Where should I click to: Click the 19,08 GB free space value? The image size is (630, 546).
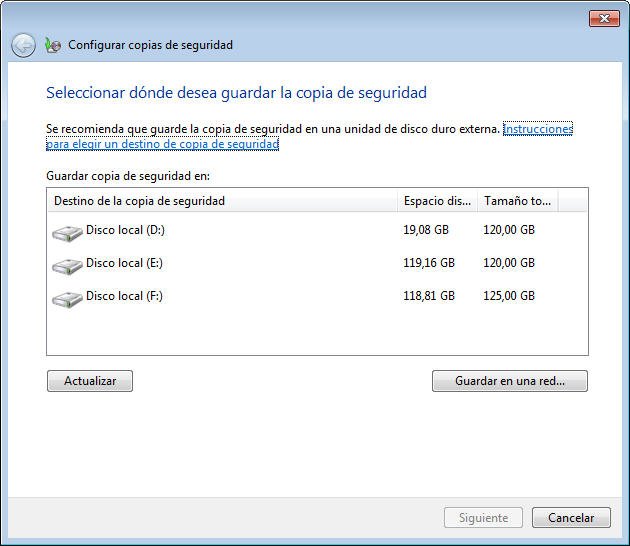point(426,230)
